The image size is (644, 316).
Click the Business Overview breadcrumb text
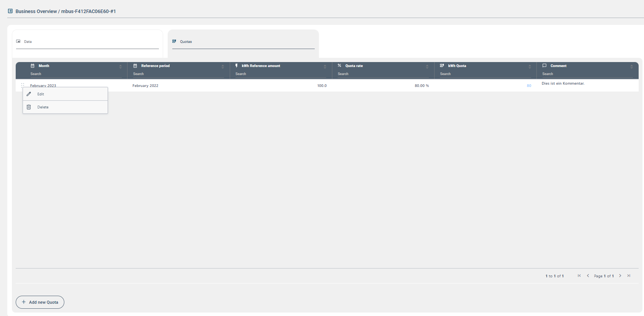(x=36, y=11)
